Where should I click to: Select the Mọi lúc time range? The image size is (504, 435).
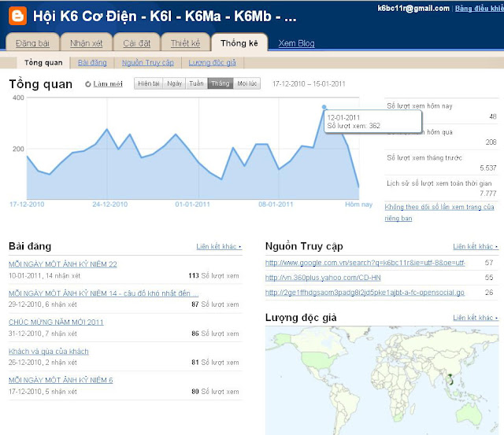(246, 83)
